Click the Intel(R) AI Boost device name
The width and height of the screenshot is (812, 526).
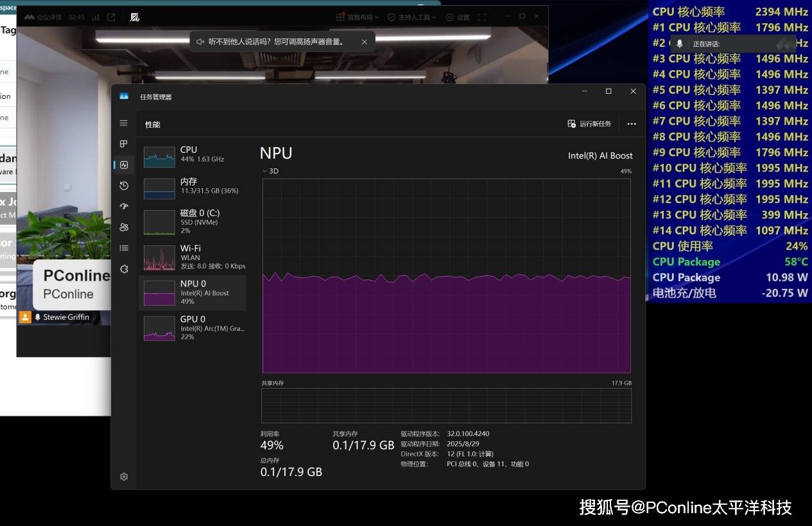point(600,155)
